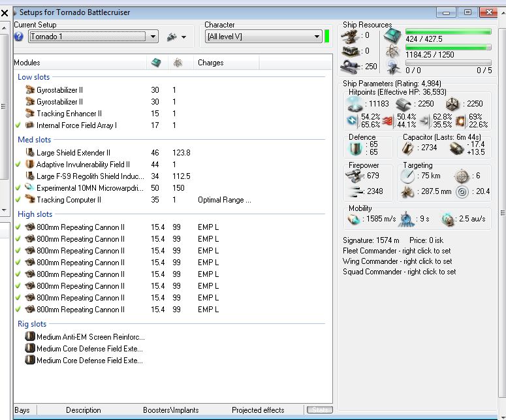Screen dimensions: 506x420
Task: Switch to the Bays tab
Action: [x=22, y=410]
